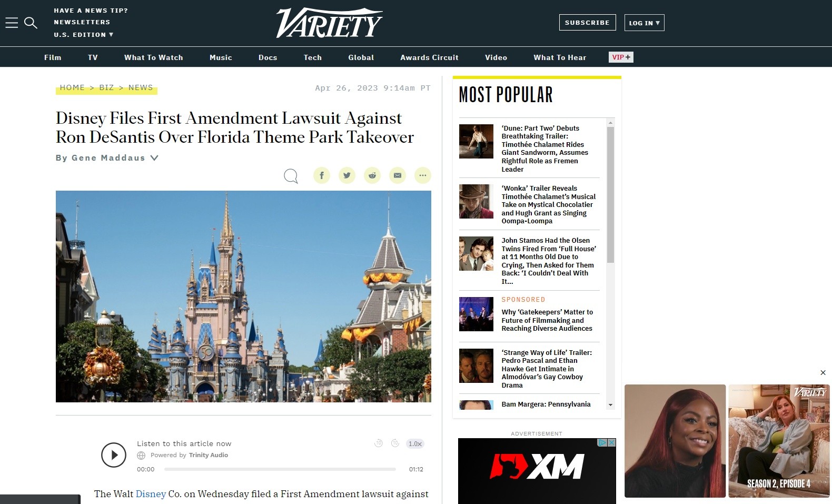Open the TV nav section
832x504 pixels.
93,57
